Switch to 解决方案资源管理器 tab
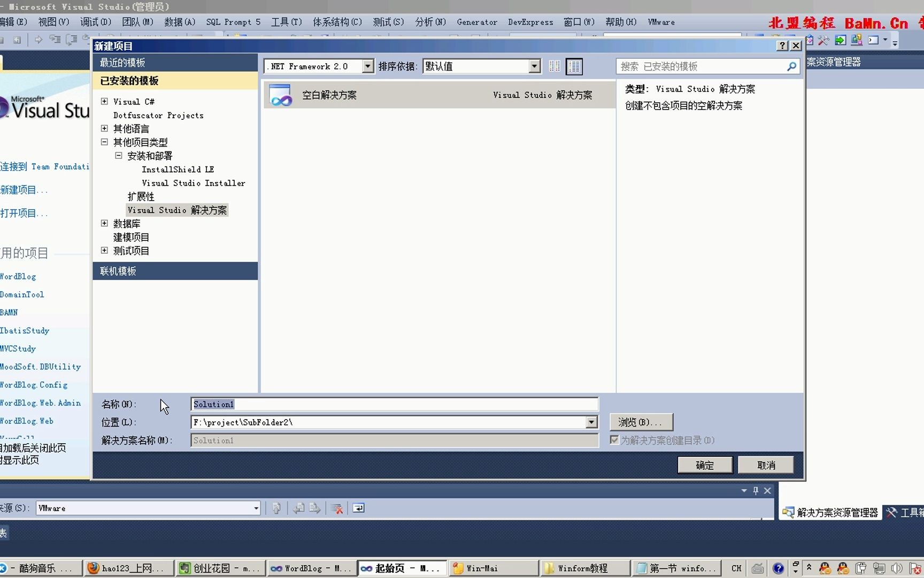This screenshot has width=924, height=578. tap(830, 513)
